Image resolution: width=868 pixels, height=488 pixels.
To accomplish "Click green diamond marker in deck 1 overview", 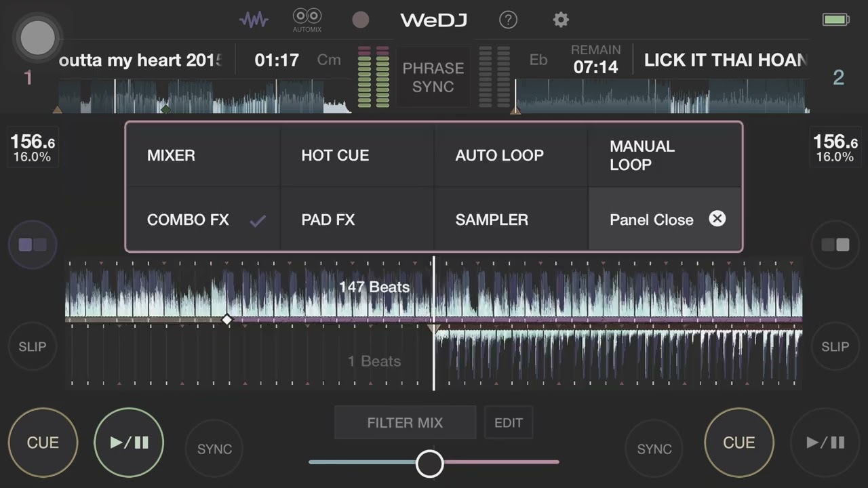I will [x=165, y=108].
